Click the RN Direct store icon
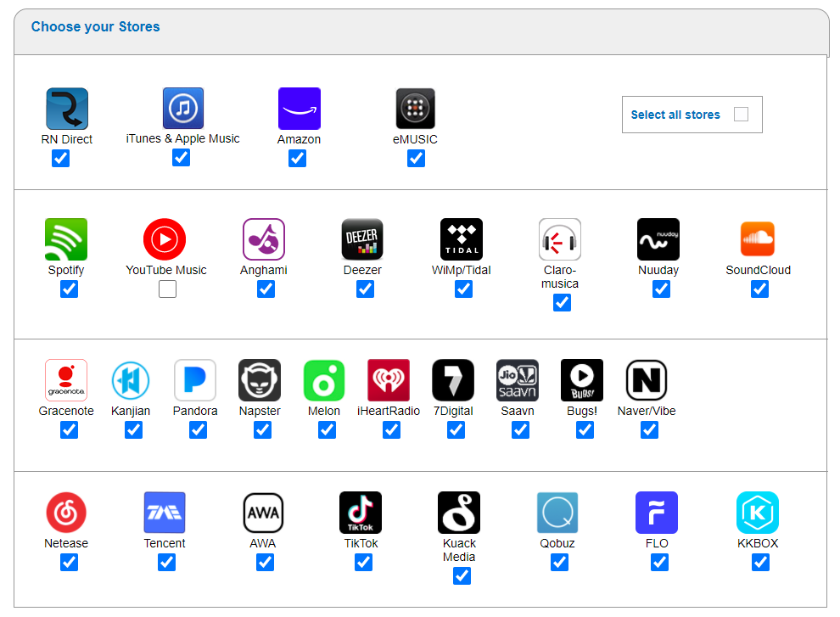 point(67,109)
